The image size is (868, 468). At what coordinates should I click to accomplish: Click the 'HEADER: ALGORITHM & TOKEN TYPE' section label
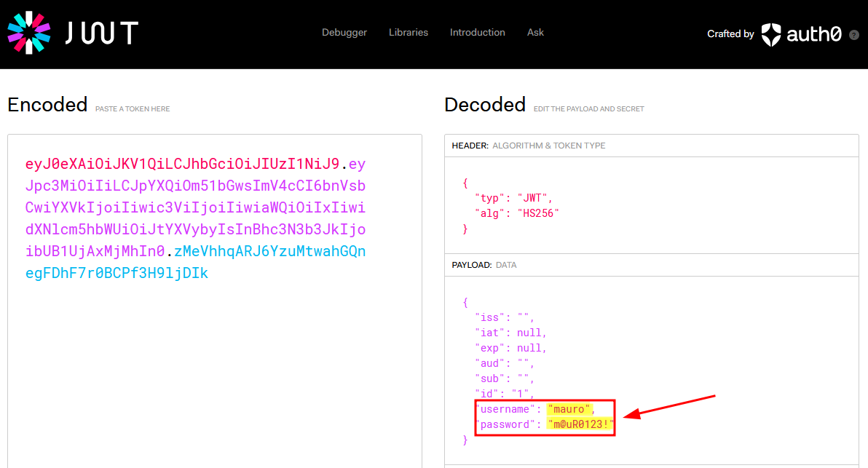click(x=528, y=146)
